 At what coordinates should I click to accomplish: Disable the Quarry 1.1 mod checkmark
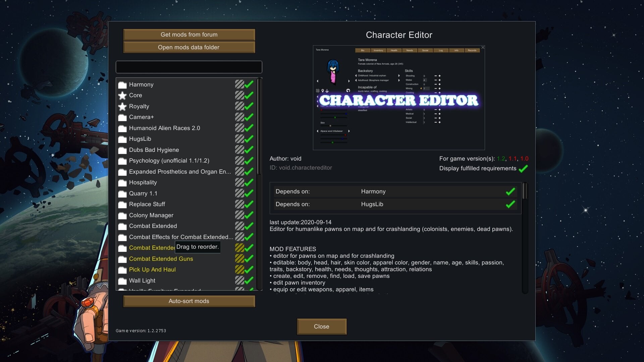click(249, 193)
